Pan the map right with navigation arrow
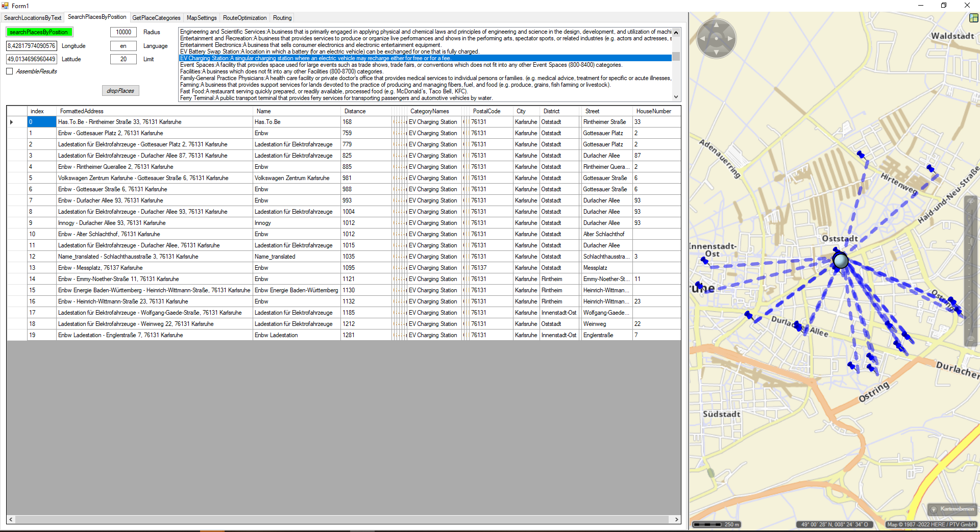980x532 pixels. tap(730, 38)
